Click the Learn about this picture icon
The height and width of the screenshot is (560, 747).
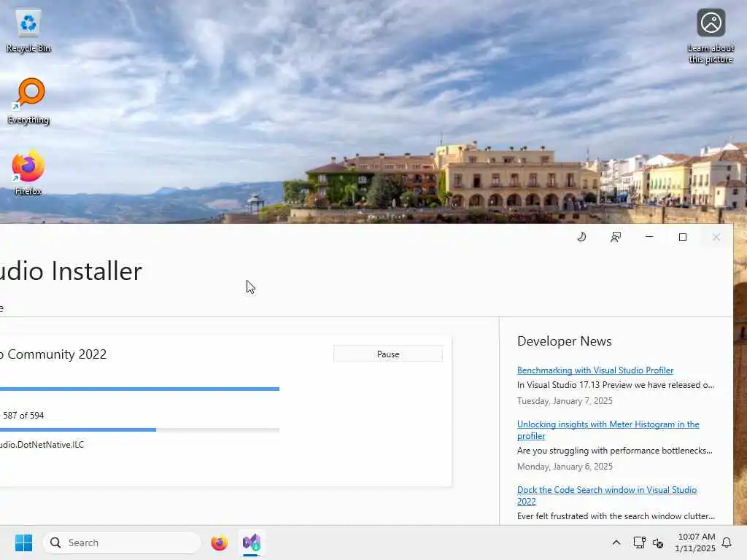711,36
